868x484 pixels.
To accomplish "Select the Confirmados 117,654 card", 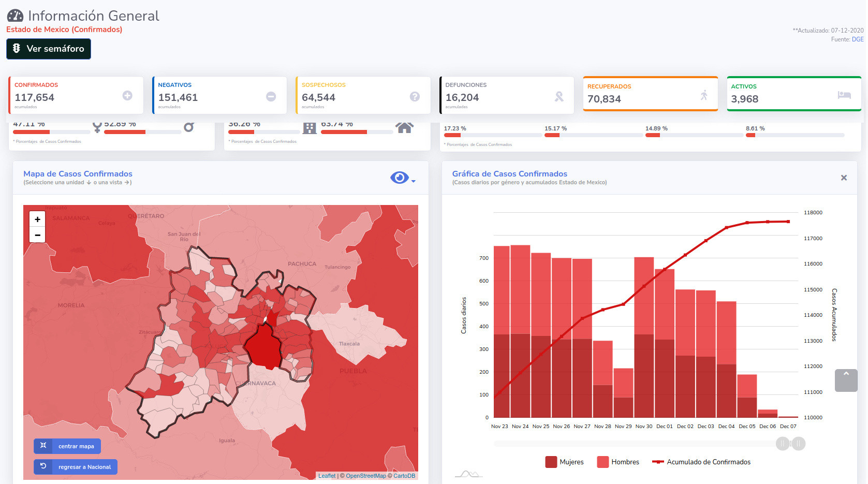I will tap(76, 95).
